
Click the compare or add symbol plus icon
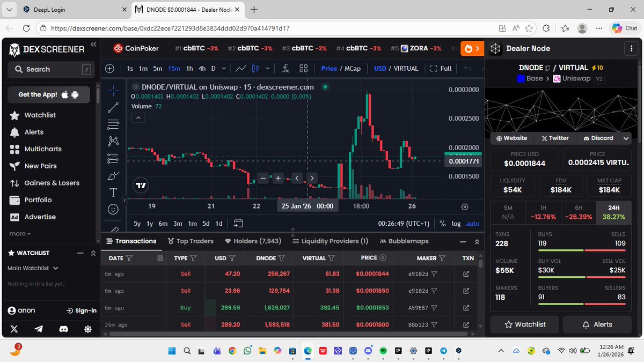click(109, 69)
